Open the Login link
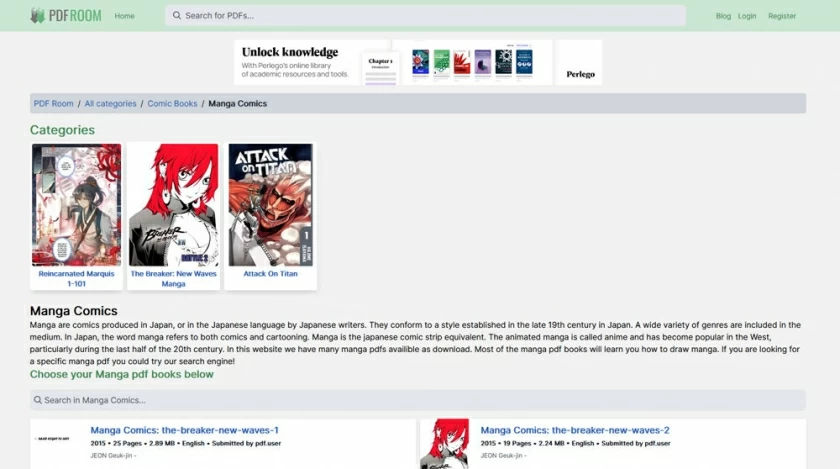Screen dimensions: 840x469 coord(747,16)
